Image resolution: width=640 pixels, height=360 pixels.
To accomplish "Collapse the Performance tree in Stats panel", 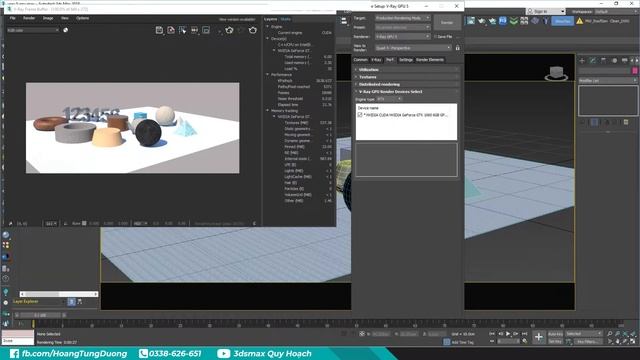I will (267, 75).
